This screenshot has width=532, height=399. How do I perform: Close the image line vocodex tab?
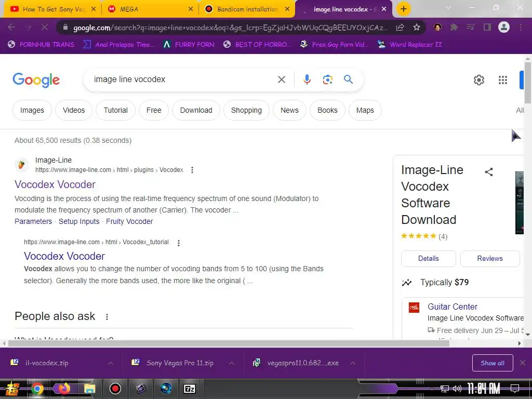[x=384, y=9]
